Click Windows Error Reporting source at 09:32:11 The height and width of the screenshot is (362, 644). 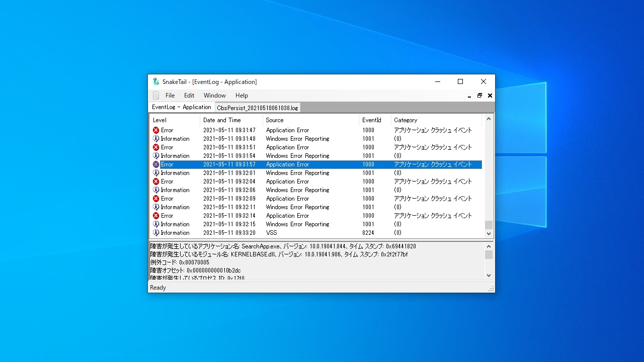[x=298, y=207]
